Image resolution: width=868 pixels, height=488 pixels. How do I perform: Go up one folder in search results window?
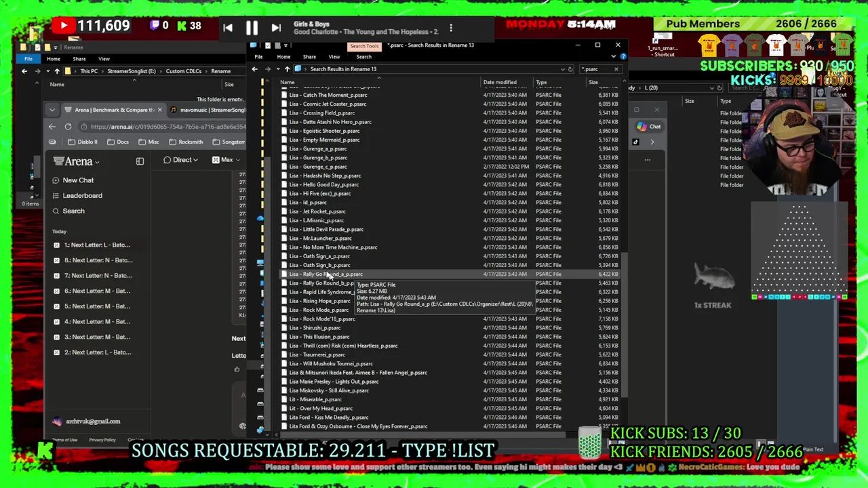(x=287, y=69)
